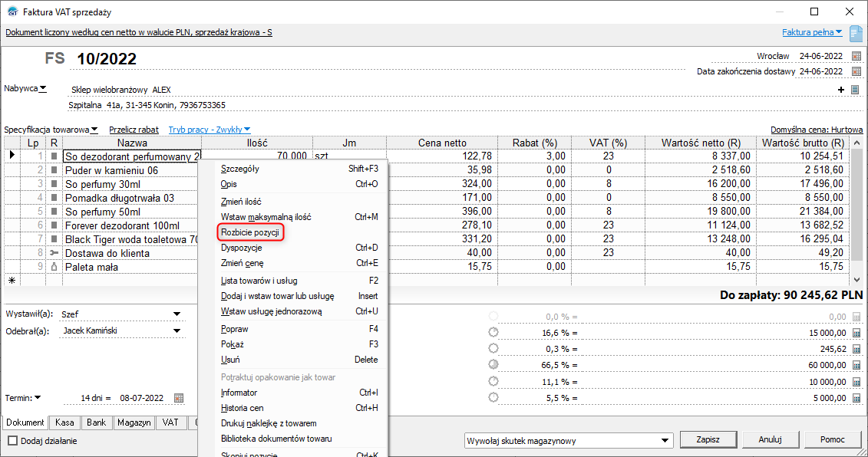
Task: Select the 66,5 % payment radio button
Action: click(x=493, y=365)
